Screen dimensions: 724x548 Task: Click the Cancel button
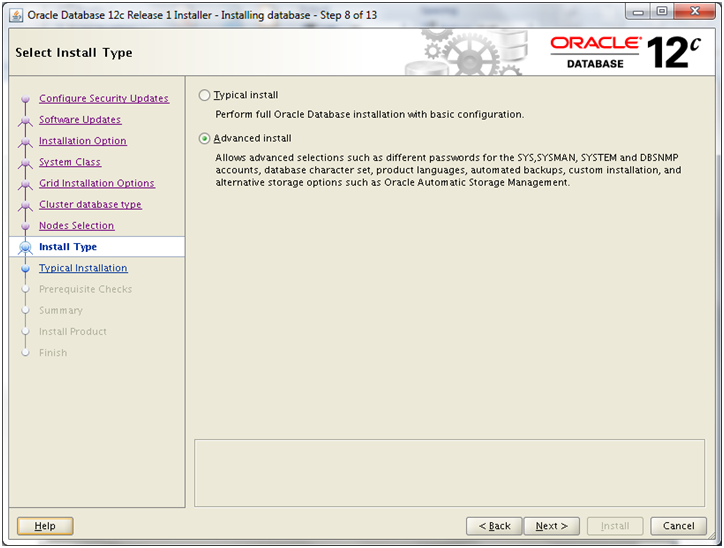tap(678, 526)
